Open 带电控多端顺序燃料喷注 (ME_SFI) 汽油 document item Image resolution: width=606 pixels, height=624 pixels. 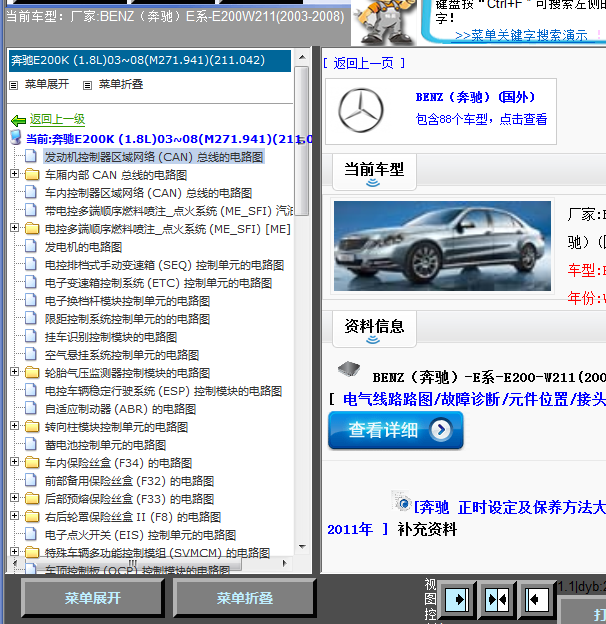click(168, 211)
